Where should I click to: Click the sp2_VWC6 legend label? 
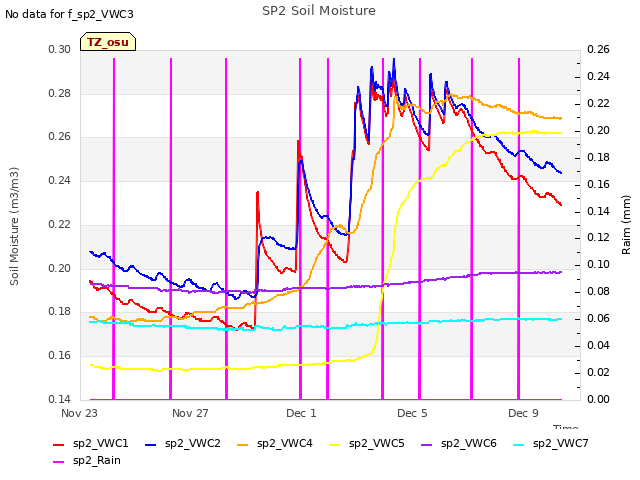[x=469, y=443]
